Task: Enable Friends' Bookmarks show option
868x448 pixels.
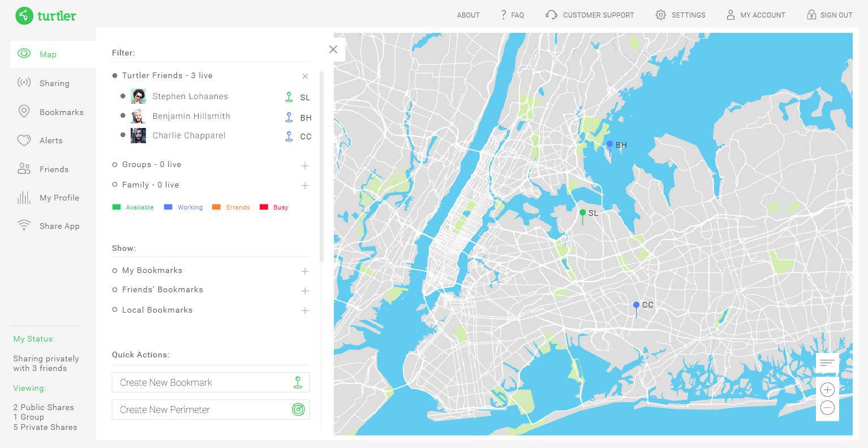Action: pos(115,289)
